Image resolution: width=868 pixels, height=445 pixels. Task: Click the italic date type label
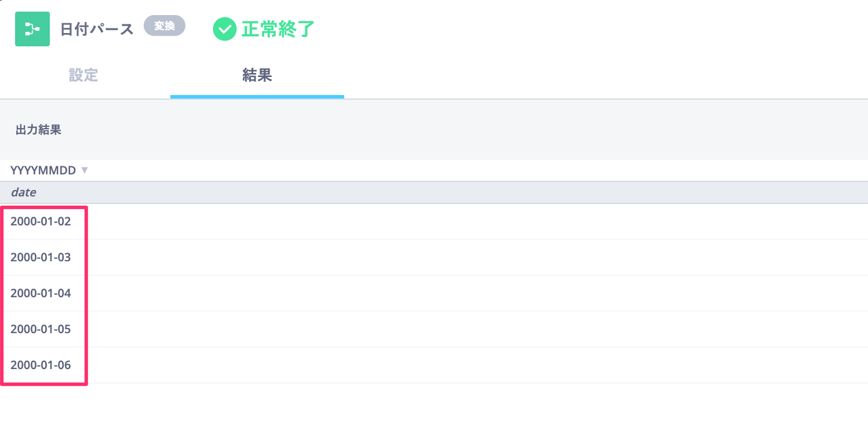point(23,192)
